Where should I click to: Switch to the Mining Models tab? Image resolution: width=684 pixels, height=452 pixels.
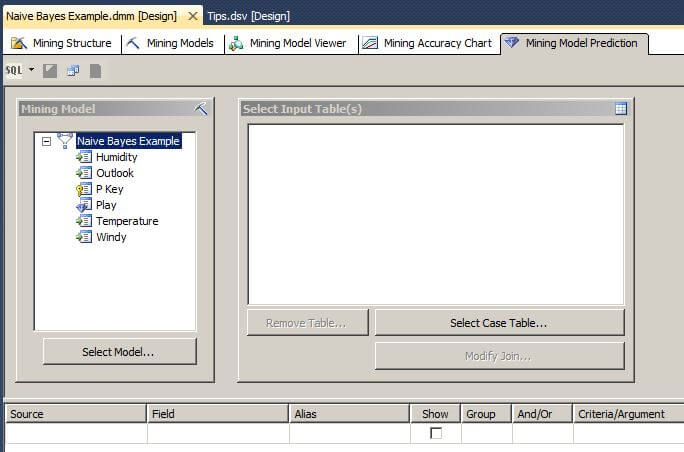point(171,43)
